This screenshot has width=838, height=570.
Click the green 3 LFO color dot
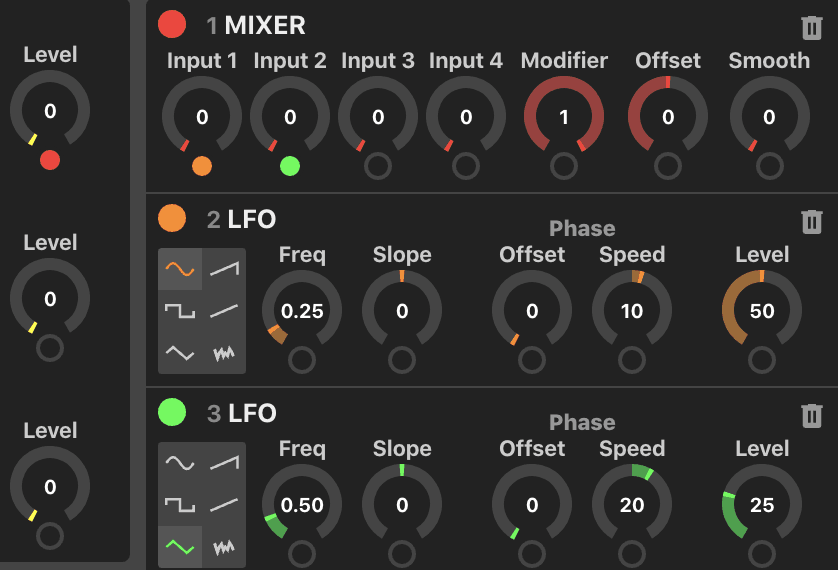point(172,412)
